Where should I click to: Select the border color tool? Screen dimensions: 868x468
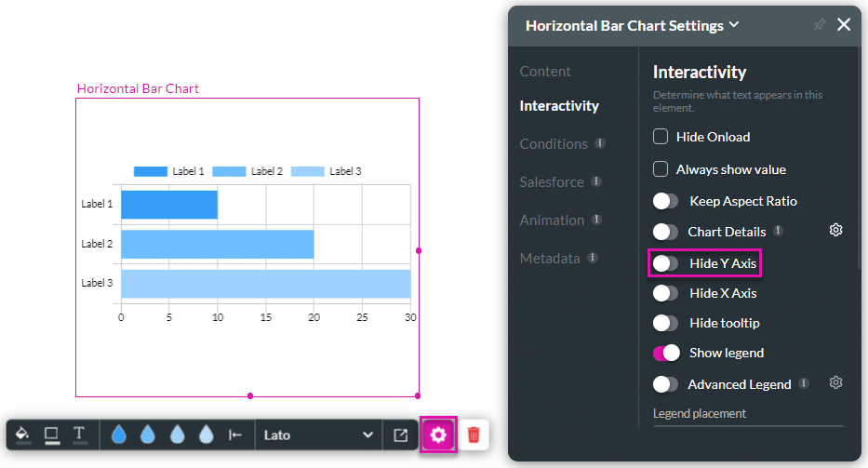coord(52,435)
